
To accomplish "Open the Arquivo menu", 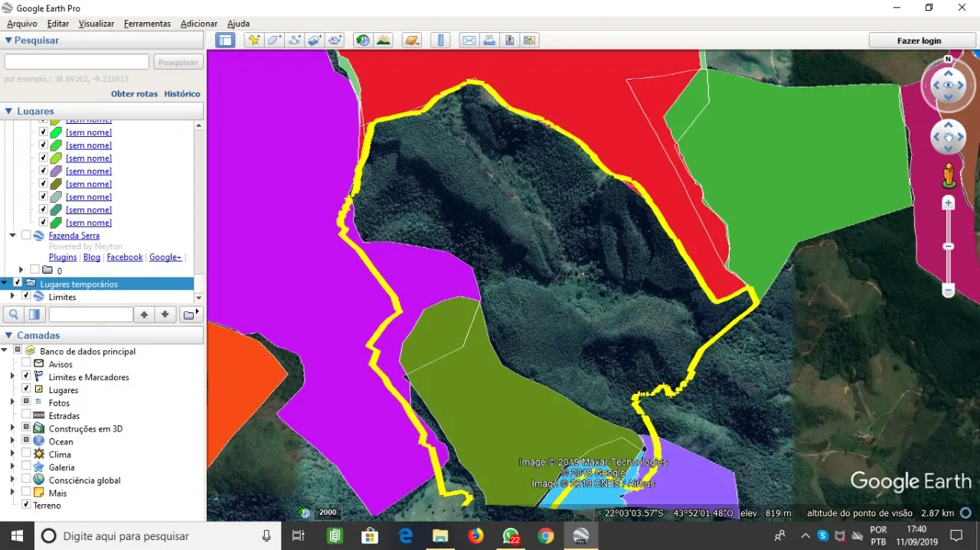I will 21,24.
